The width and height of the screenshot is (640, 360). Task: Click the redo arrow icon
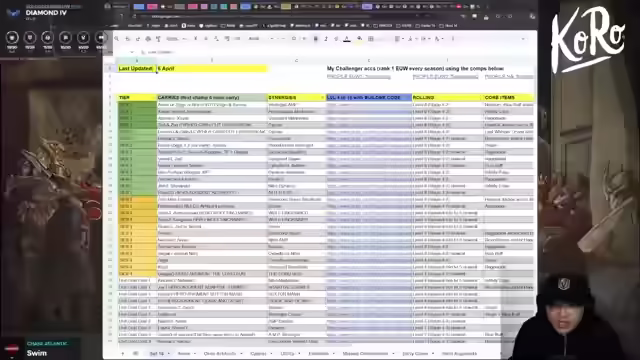[138, 39]
